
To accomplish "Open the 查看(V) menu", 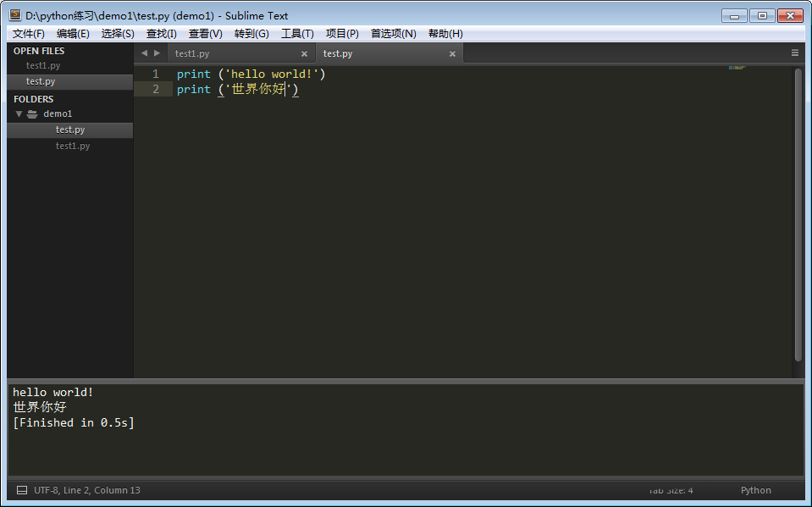I will pyautogui.click(x=206, y=34).
